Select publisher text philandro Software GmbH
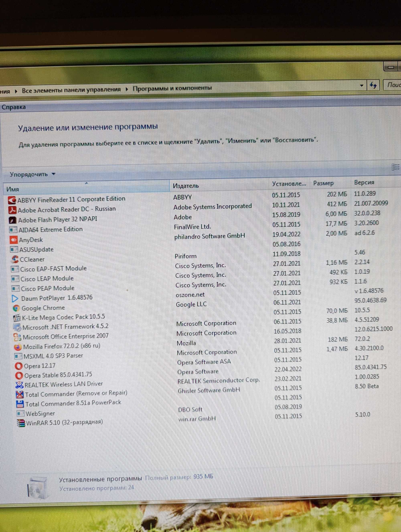This screenshot has height=532, width=401. point(209,236)
